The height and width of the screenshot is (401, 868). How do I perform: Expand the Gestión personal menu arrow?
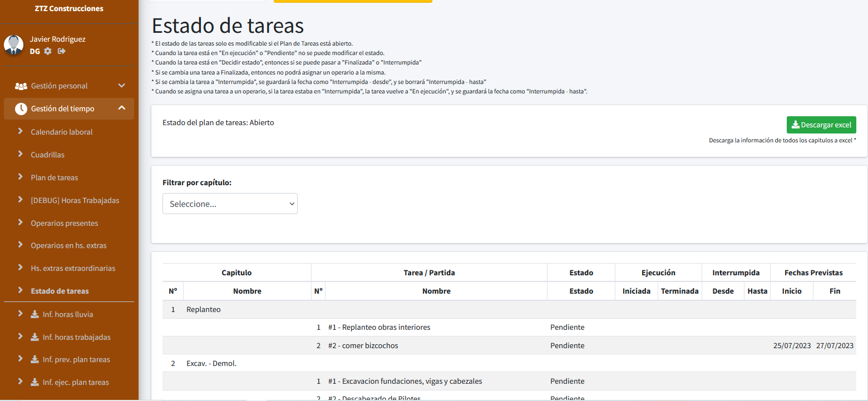pos(122,86)
